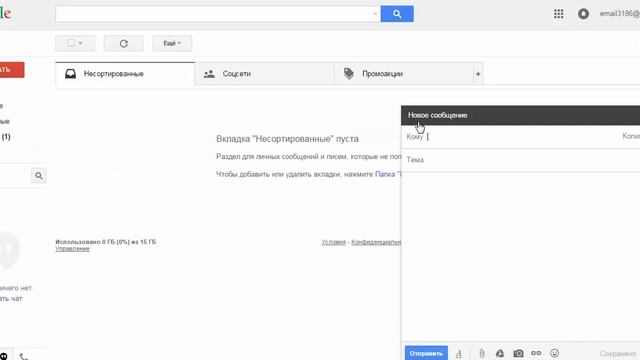Click the tag icon on Промоакции
The width and height of the screenshot is (640, 360).
[349, 73]
